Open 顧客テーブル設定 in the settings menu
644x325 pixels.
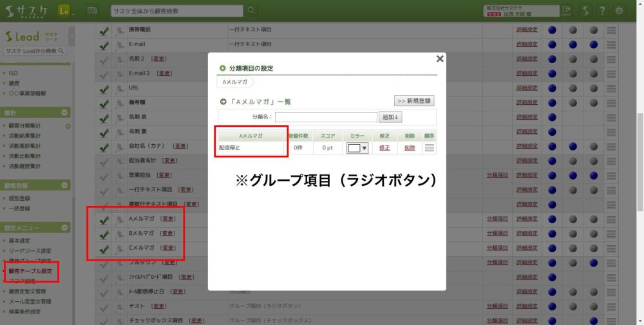[30, 271]
